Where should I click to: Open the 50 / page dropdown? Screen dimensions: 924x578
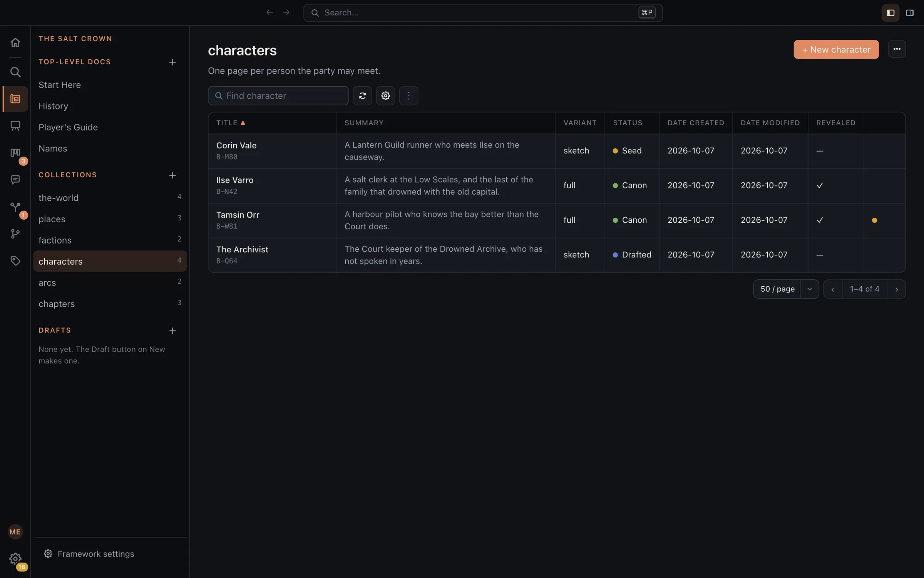(786, 289)
